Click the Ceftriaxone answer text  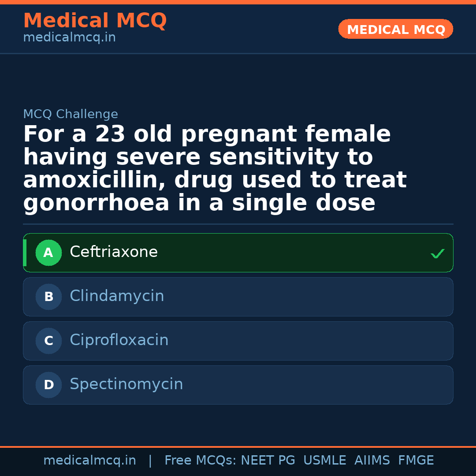[114, 252]
